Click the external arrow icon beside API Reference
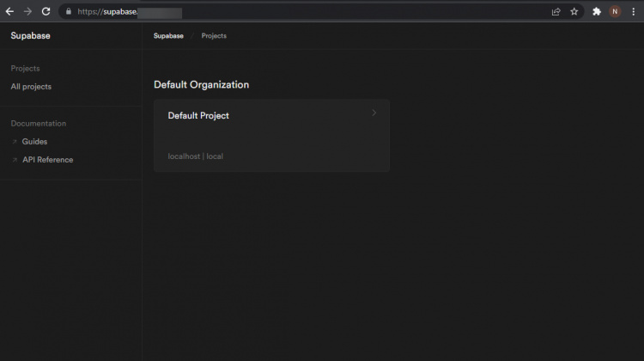 15,160
